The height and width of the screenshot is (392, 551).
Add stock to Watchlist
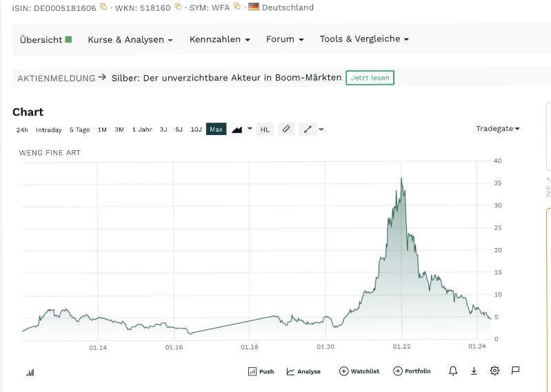(359, 371)
